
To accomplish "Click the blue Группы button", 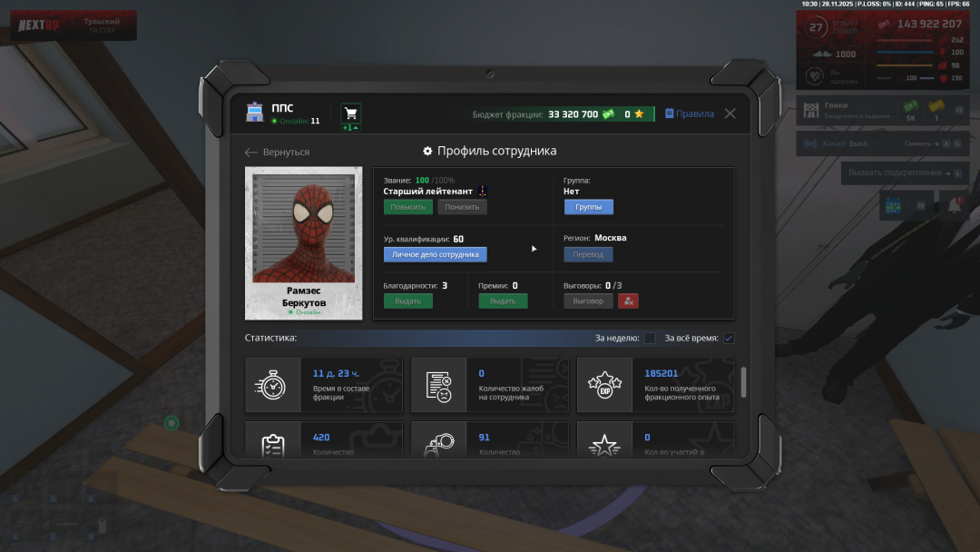I will coord(588,207).
